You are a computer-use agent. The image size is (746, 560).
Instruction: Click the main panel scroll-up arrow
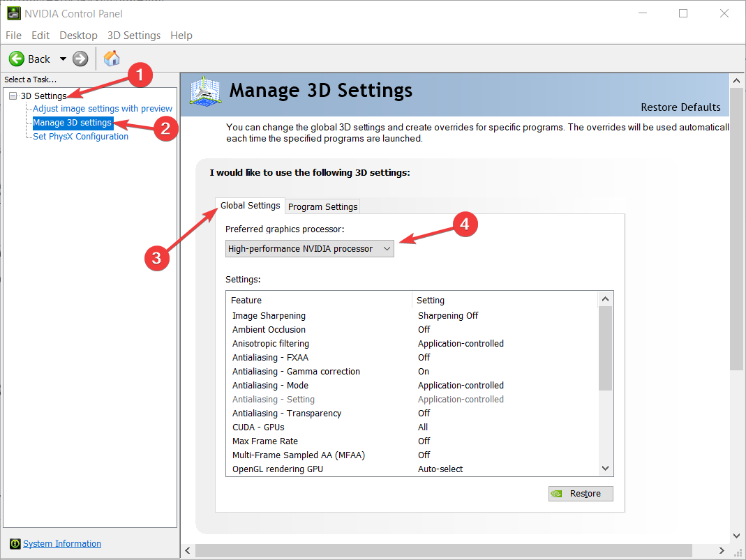point(736,81)
